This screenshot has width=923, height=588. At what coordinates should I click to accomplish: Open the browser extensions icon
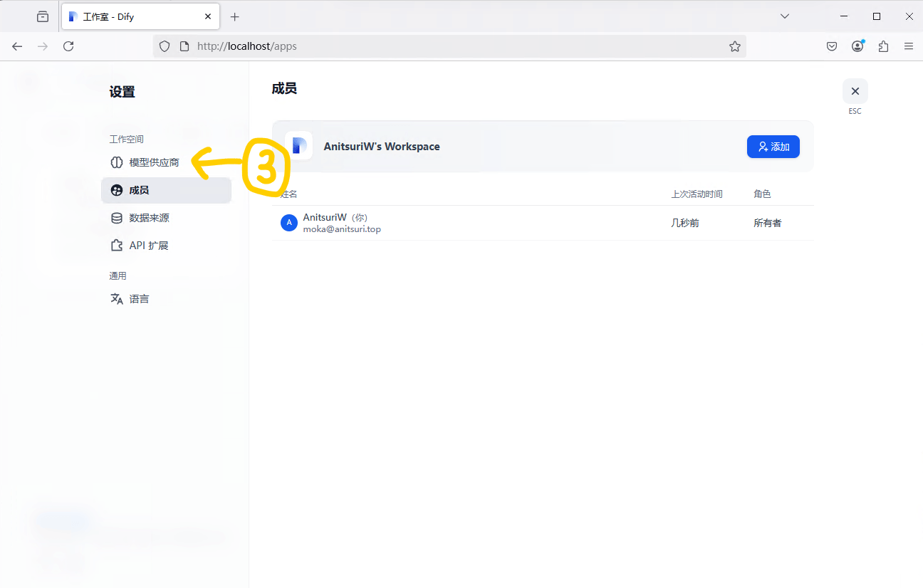(883, 46)
